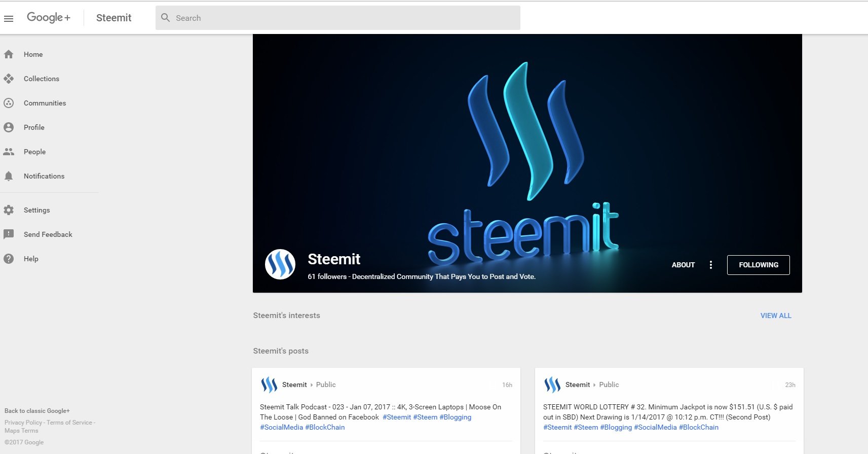Click the Profile person icon
The height and width of the screenshot is (454, 868).
(x=9, y=127)
